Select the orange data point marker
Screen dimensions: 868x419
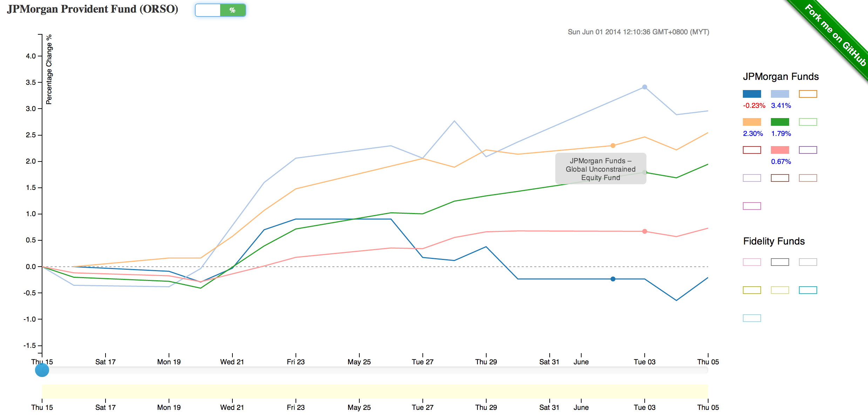tap(613, 145)
